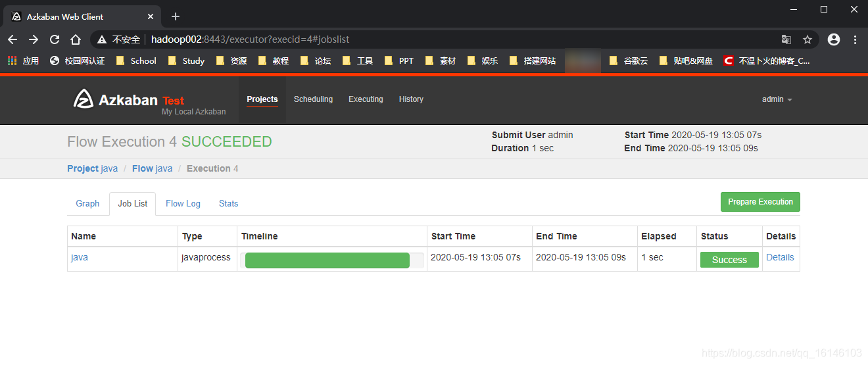The image size is (868, 365).
Task: Open the Scheduling nav item
Action: (313, 99)
